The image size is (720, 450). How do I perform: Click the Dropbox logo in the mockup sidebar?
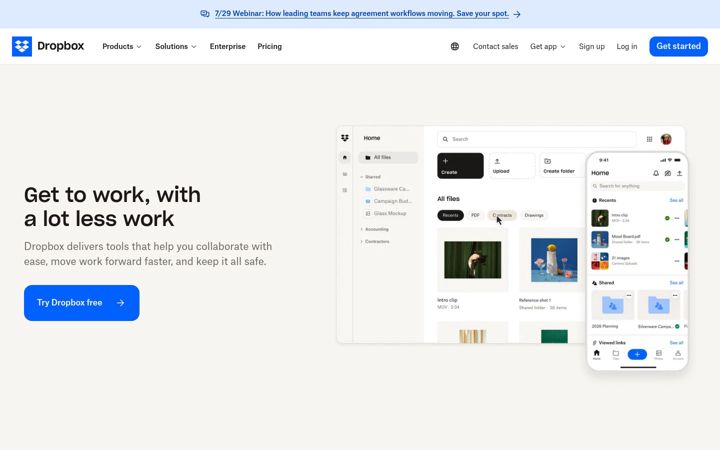tap(345, 138)
